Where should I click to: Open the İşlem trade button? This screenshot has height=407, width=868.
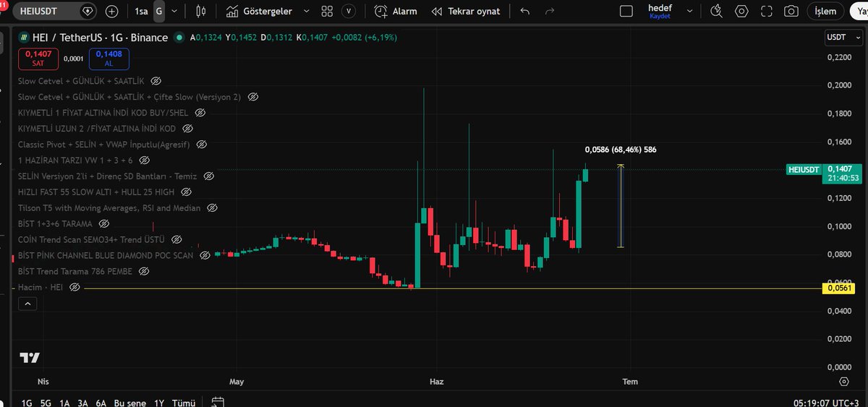(825, 12)
